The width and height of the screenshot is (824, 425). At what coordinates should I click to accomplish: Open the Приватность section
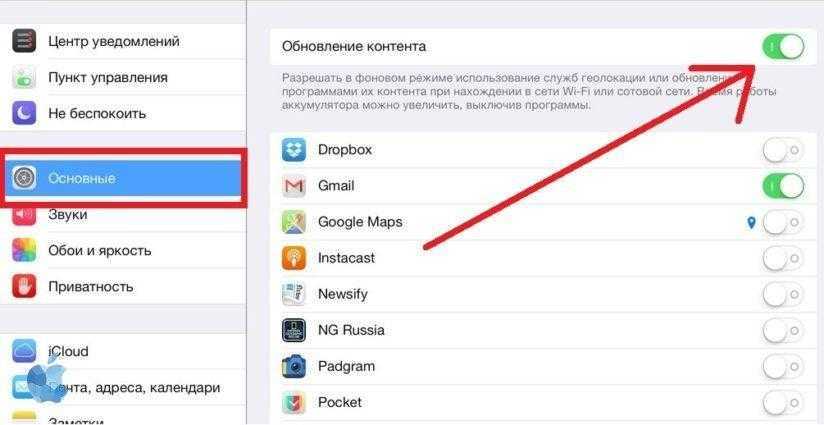(x=123, y=286)
